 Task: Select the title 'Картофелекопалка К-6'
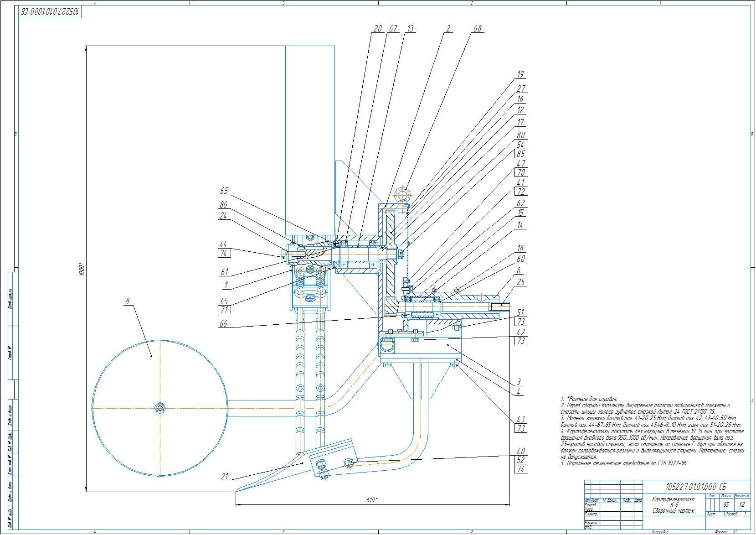674,502
